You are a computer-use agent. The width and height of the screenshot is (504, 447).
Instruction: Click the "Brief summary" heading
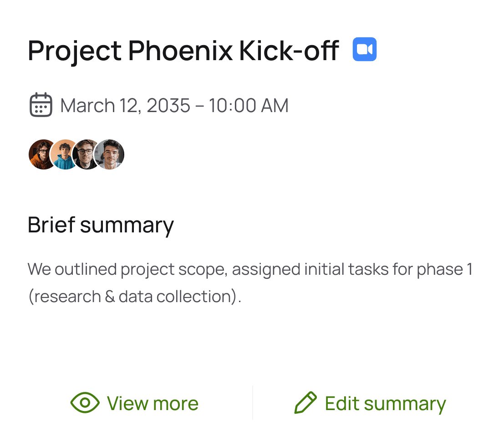pyautogui.click(x=101, y=225)
